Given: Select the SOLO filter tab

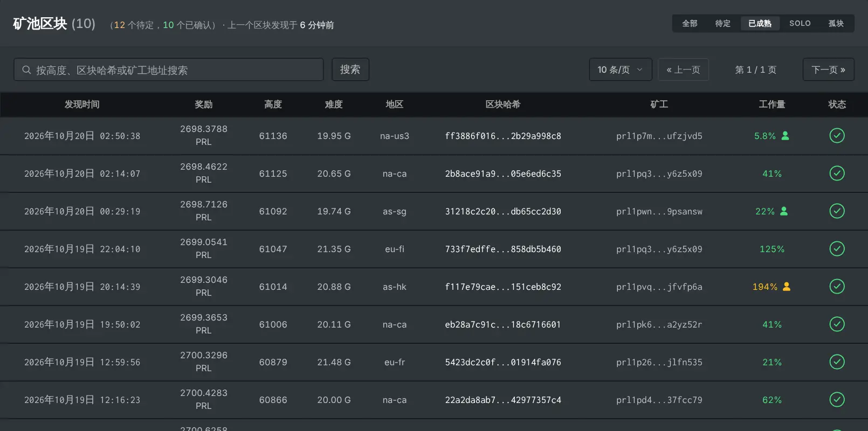Looking at the screenshot, I should [800, 24].
